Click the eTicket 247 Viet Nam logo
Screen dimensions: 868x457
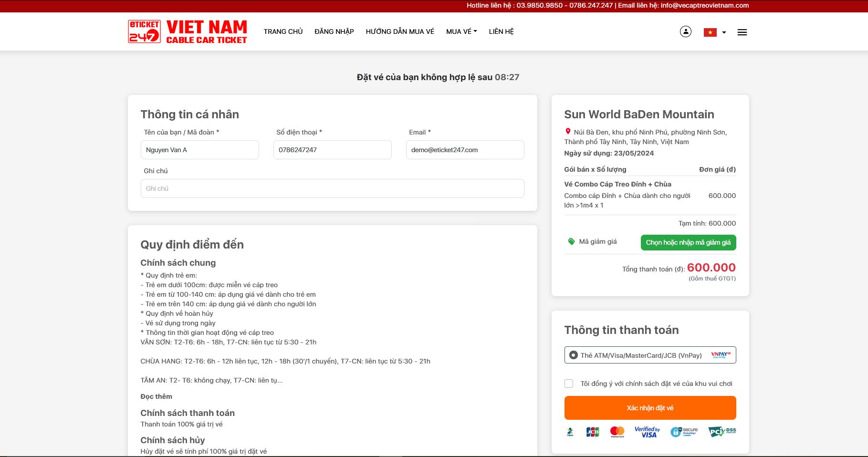[187, 31]
